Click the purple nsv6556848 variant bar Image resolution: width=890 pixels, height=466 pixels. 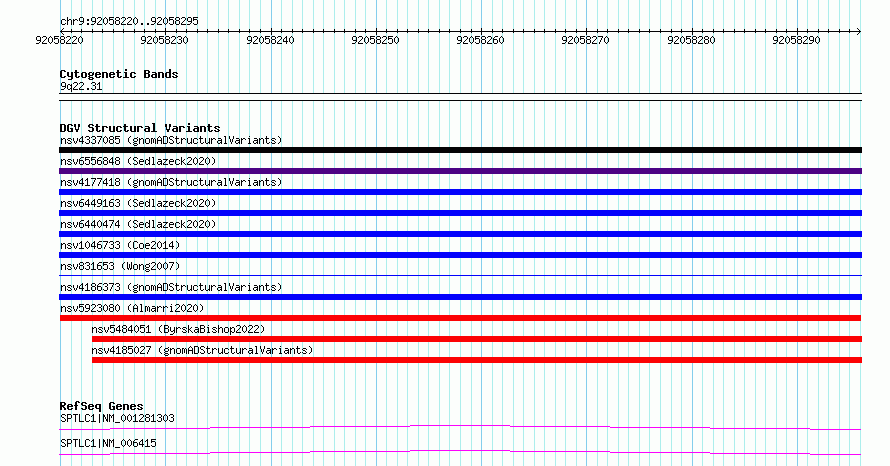coord(460,171)
